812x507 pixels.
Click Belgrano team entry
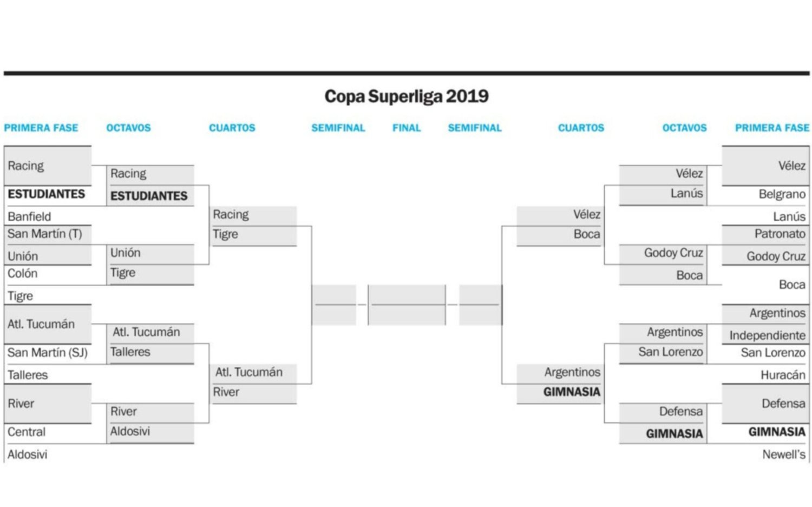[782, 194]
